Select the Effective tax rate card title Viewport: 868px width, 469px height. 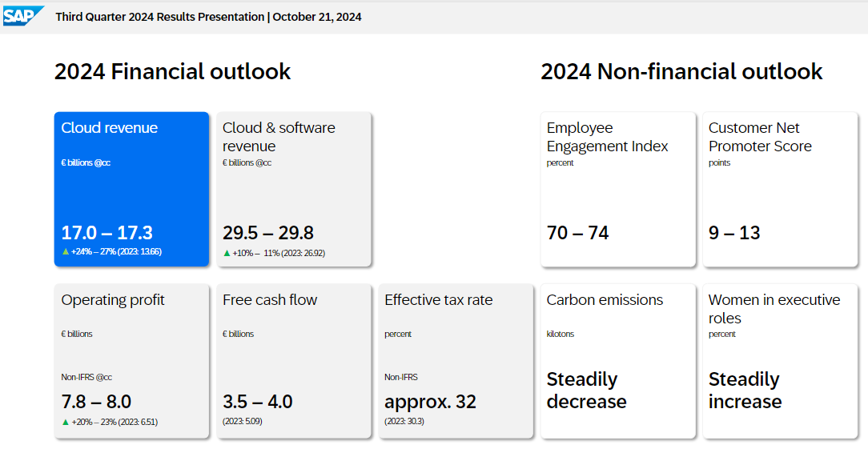tap(438, 300)
